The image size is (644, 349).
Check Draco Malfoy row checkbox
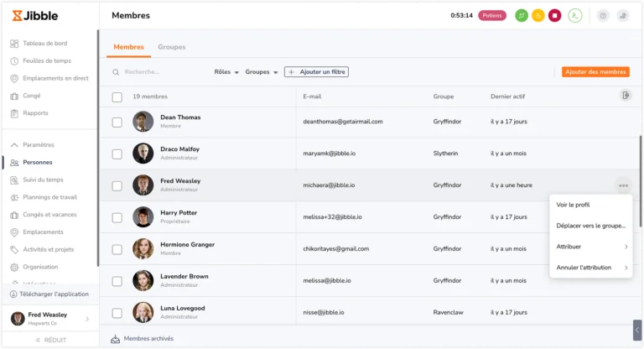tap(117, 154)
